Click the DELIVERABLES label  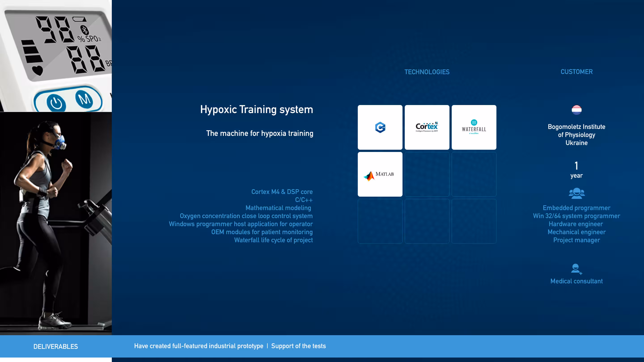point(55,346)
